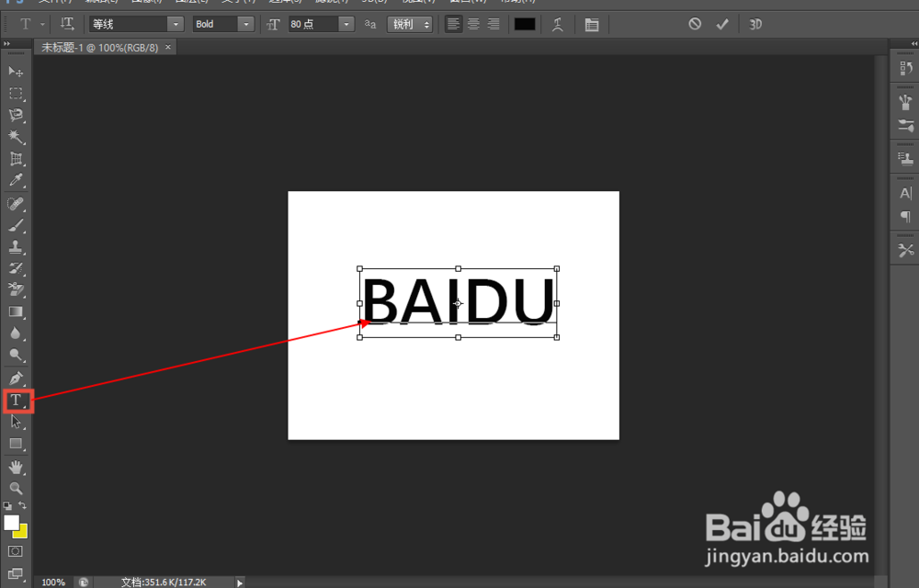Select the Rectangular Marquee tool
The width and height of the screenshot is (919, 588).
click(16, 94)
